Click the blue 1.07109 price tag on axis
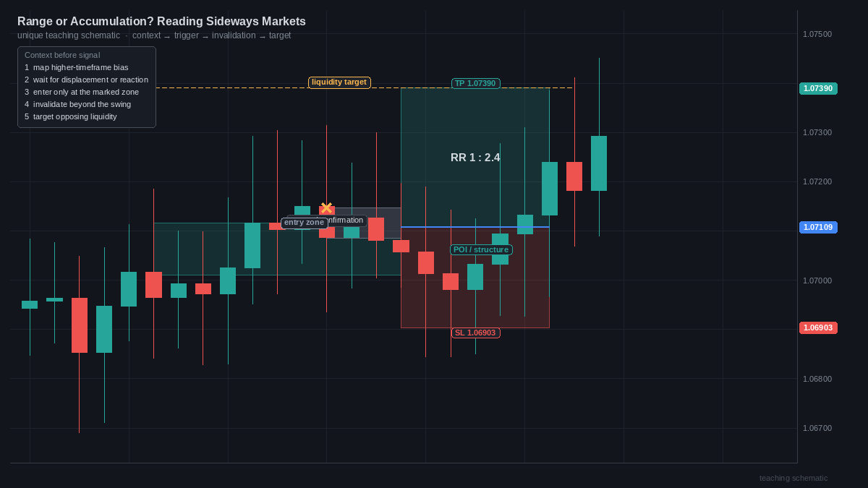This screenshot has height=488, width=868. tap(818, 227)
